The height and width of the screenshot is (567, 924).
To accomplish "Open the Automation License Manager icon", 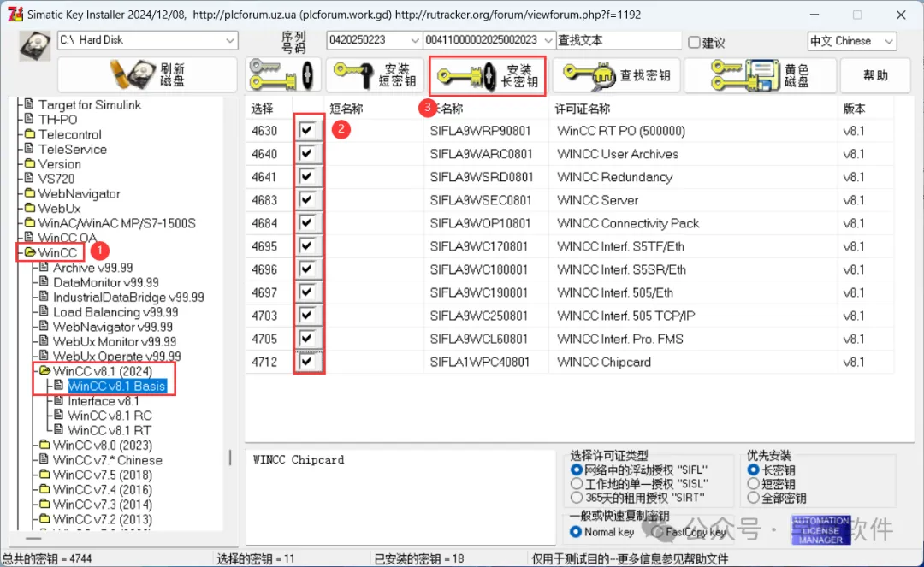I will (x=820, y=530).
